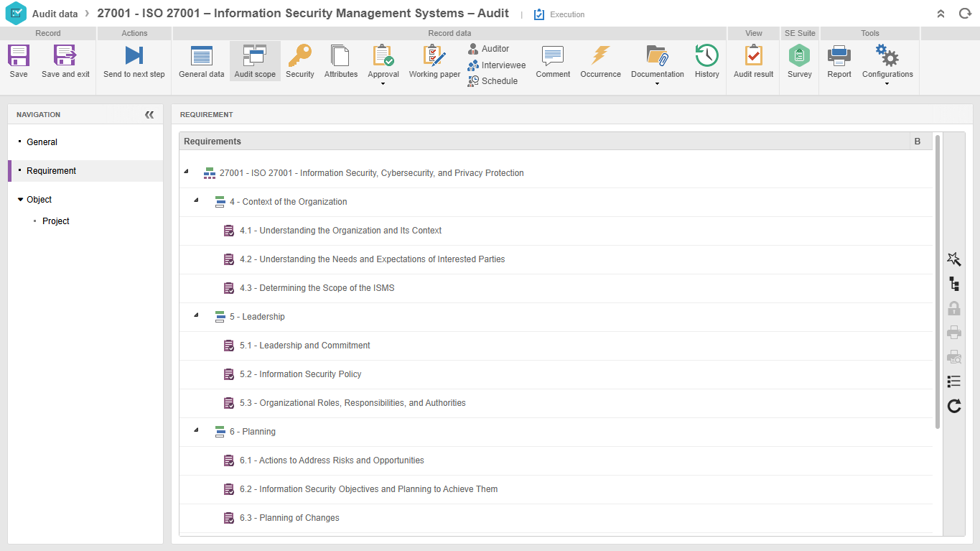Open Working paper
The height and width of the screenshot is (551, 980).
pyautogui.click(x=434, y=61)
